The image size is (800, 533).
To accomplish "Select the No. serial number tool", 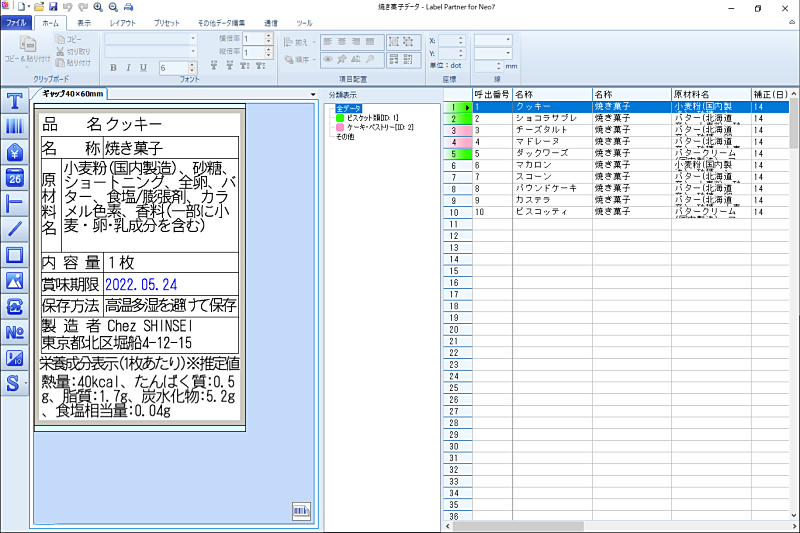I will point(14,332).
